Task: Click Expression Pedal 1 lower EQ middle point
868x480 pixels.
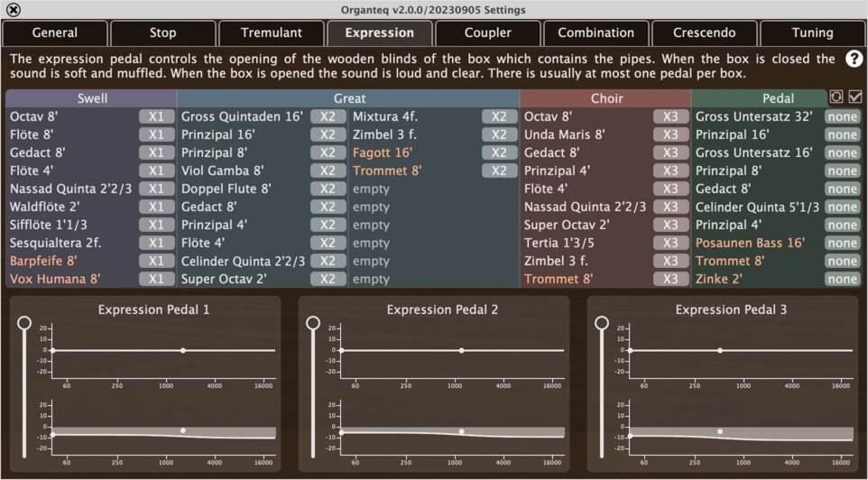Action: click(x=183, y=430)
